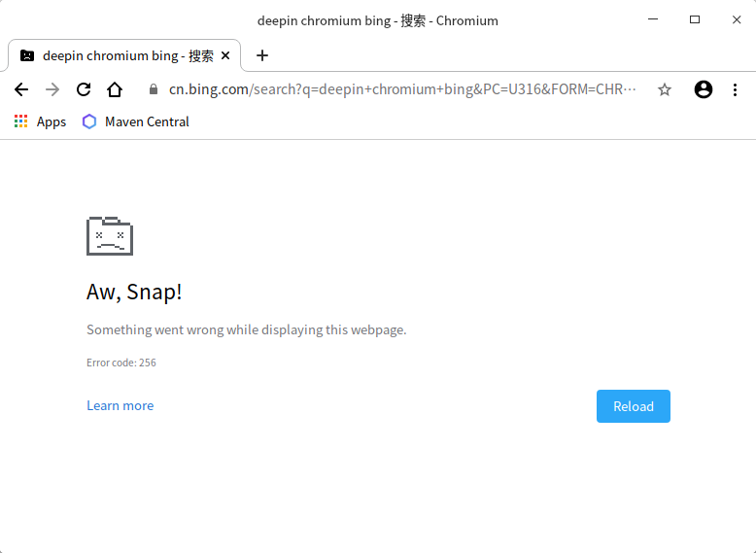The height and width of the screenshot is (553, 756).
Task: Go back to the previous page
Action: (21, 89)
